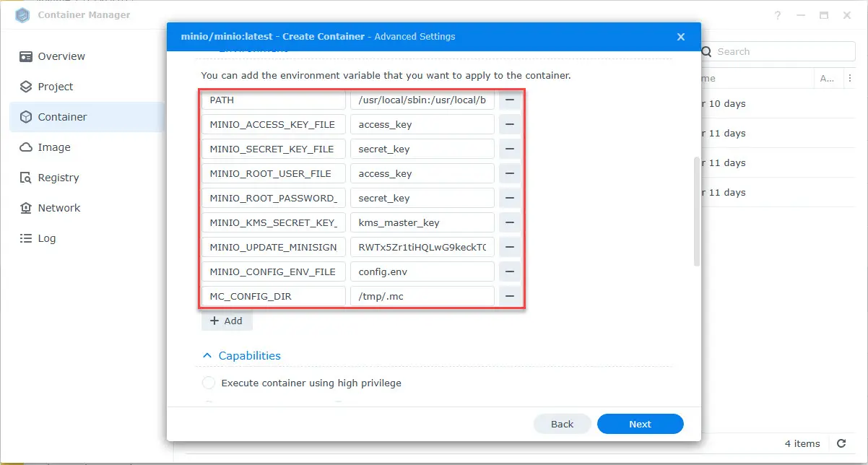
Task: Open the column options three-dot menu
Action: 849,78
